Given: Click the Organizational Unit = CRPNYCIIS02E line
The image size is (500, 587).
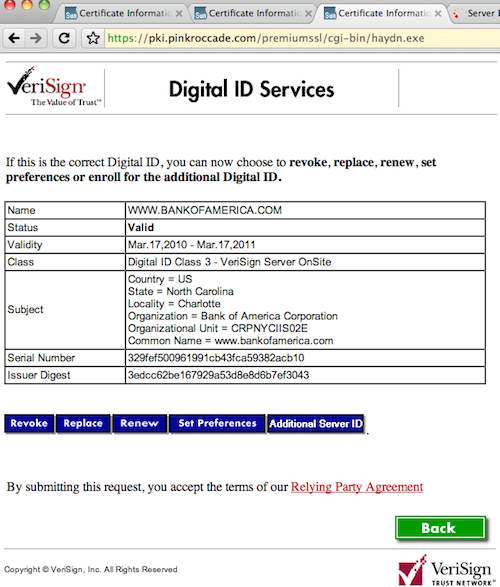Looking at the screenshot, I should point(217,328).
